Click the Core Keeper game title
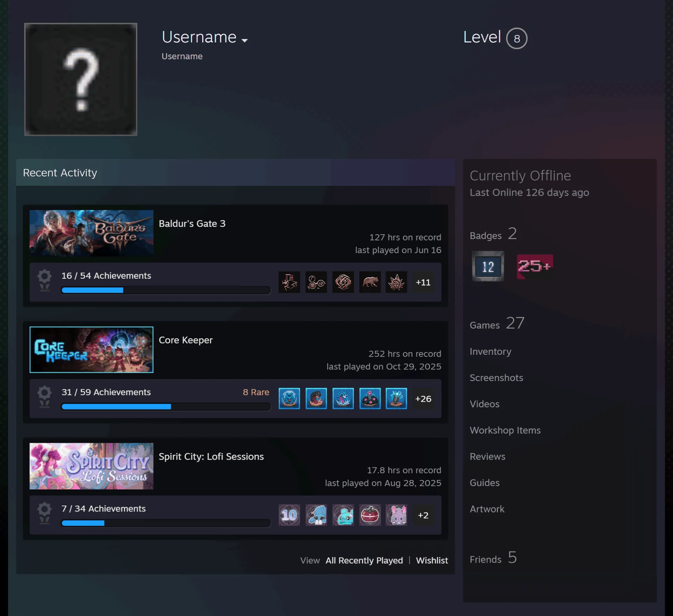Screen dimensions: 673x616 tap(186, 340)
